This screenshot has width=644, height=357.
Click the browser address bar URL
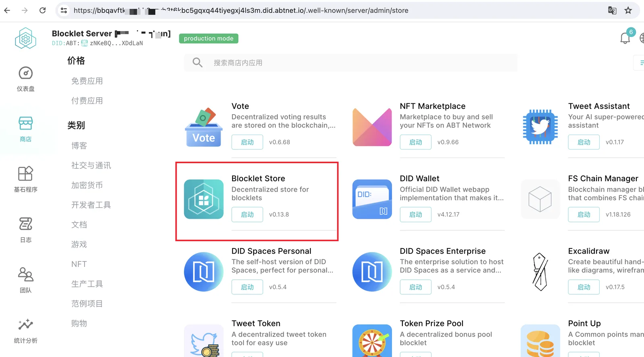tap(241, 10)
